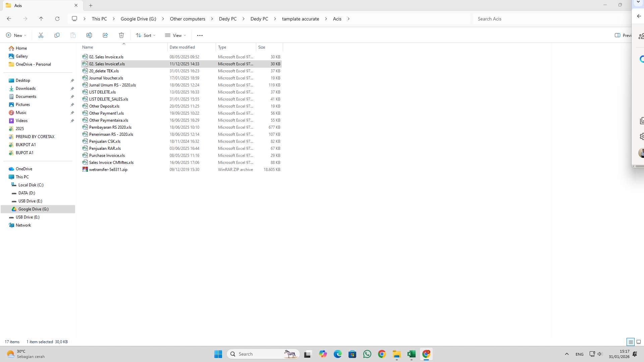Select the Cut icon in toolbar
The image size is (644, 362).
click(41, 35)
